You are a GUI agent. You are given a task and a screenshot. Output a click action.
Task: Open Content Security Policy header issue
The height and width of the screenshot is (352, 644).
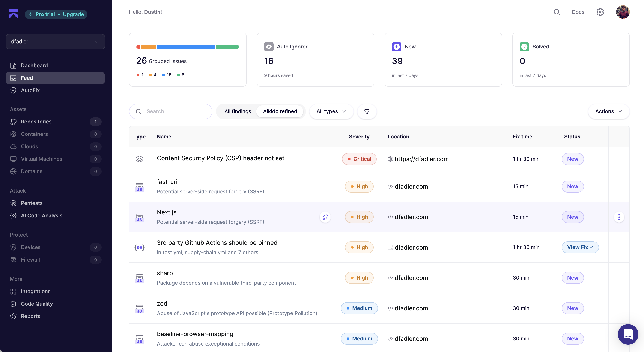[x=221, y=158]
